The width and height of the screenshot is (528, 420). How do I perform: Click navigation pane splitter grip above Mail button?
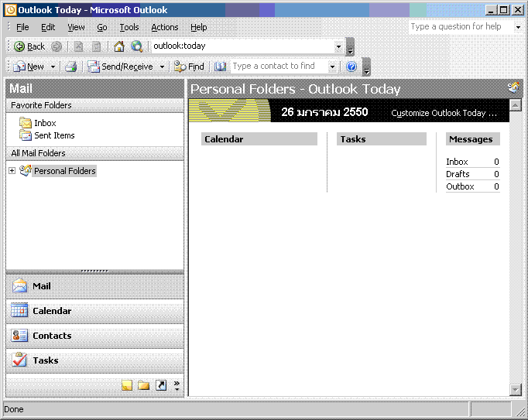point(94,271)
